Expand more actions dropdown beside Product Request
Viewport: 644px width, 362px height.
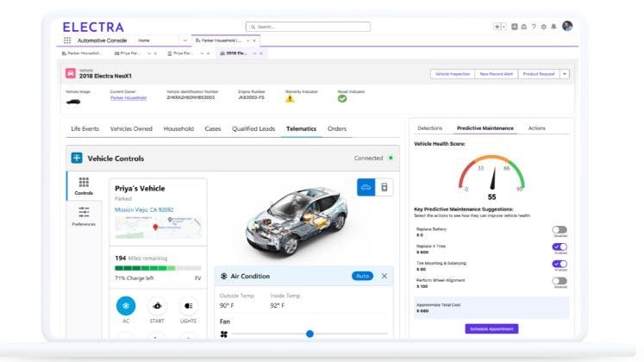565,74
